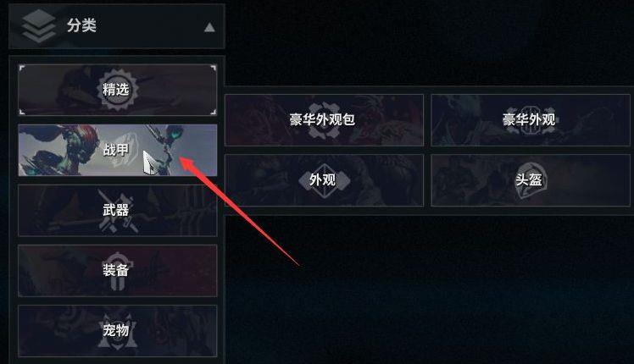Image resolution: width=634 pixels, height=364 pixels.
Task: Open the 战甲 warframe category
Action: (x=117, y=150)
